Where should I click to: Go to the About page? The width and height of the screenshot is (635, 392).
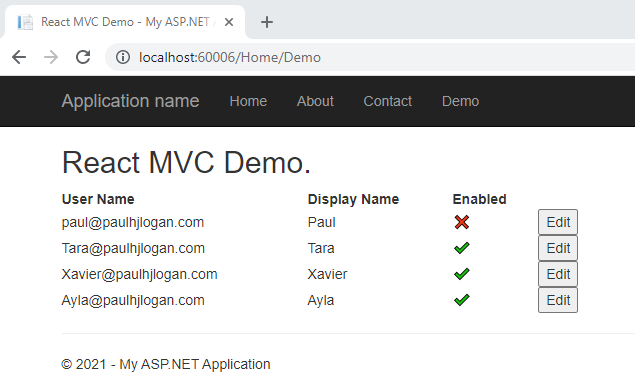(x=315, y=101)
